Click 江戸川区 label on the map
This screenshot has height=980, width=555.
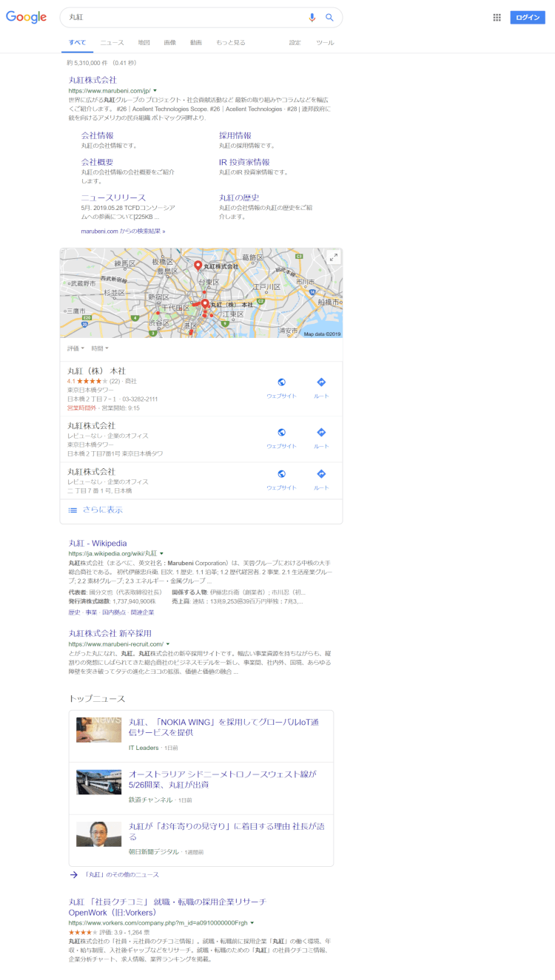(265, 287)
